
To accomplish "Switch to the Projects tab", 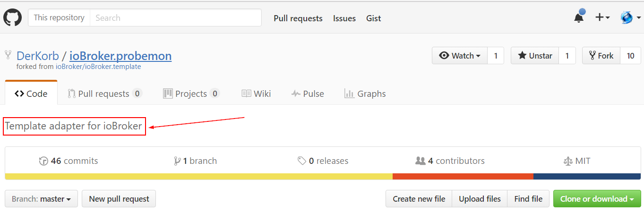I will (191, 94).
